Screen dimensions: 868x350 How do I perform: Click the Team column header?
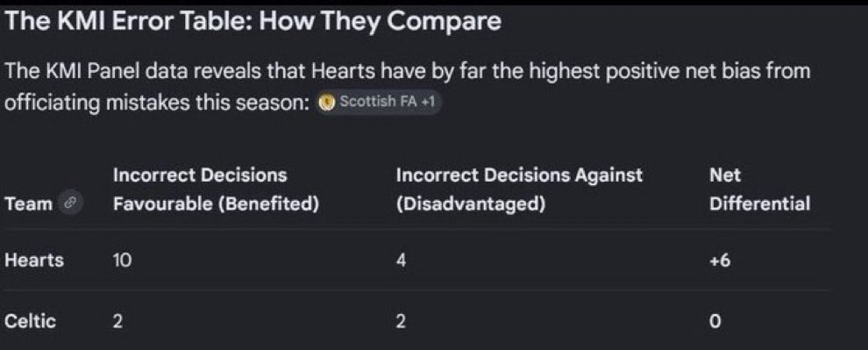click(28, 204)
